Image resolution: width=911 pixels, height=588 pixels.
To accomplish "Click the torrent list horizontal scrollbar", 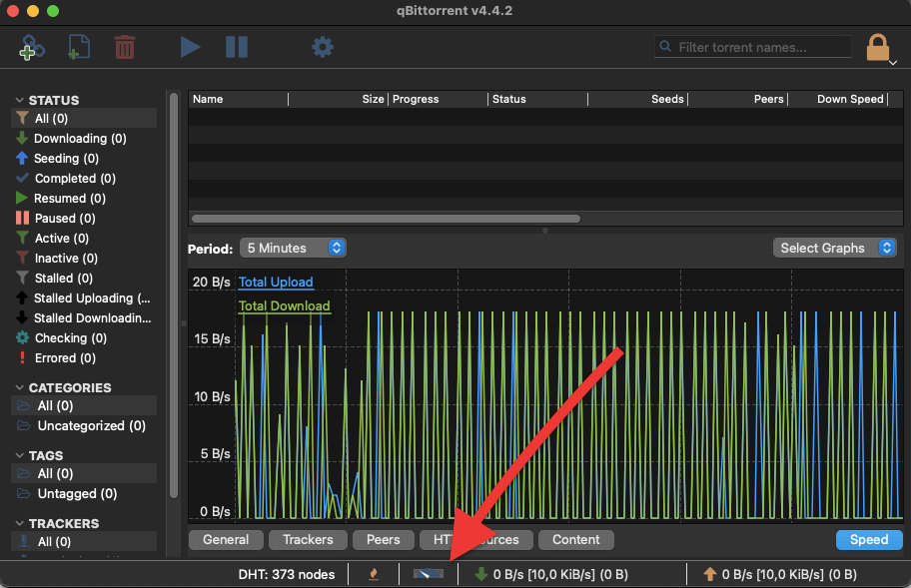I will click(x=386, y=219).
